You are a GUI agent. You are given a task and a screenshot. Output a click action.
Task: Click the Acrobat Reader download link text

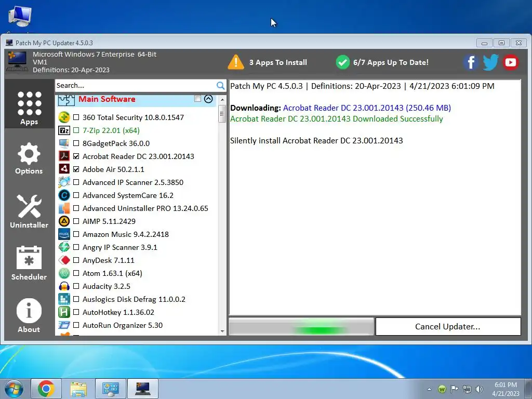point(367,108)
